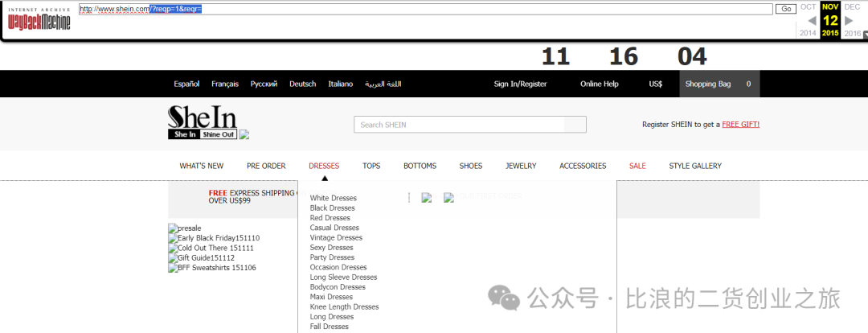Click the search button next to Search SHEIN
The width and height of the screenshot is (868, 333).
[x=575, y=125]
